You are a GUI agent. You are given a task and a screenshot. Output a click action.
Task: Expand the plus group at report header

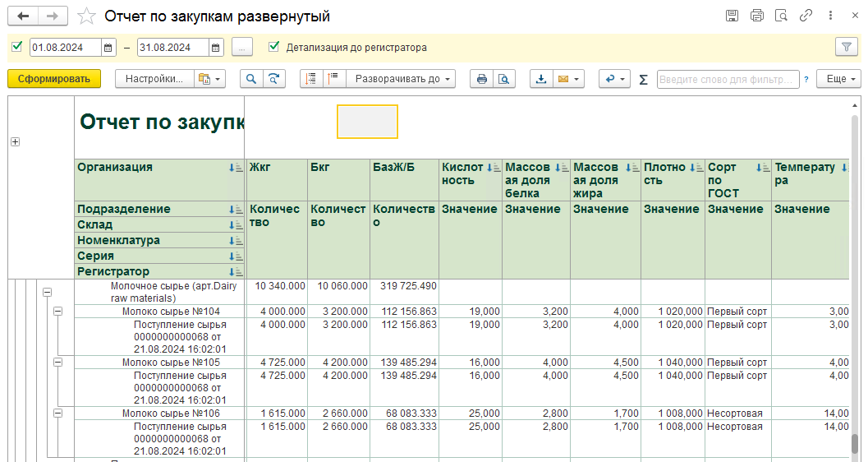point(15,142)
